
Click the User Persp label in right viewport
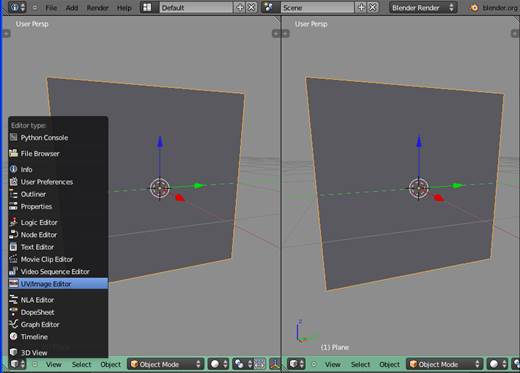coord(311,24)
